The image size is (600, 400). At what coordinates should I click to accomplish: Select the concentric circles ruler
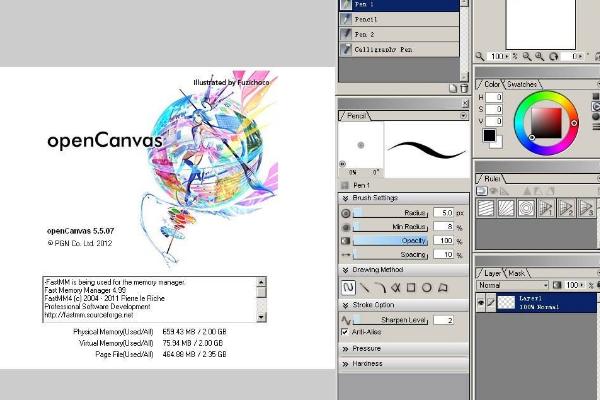[x=527, y=208]
